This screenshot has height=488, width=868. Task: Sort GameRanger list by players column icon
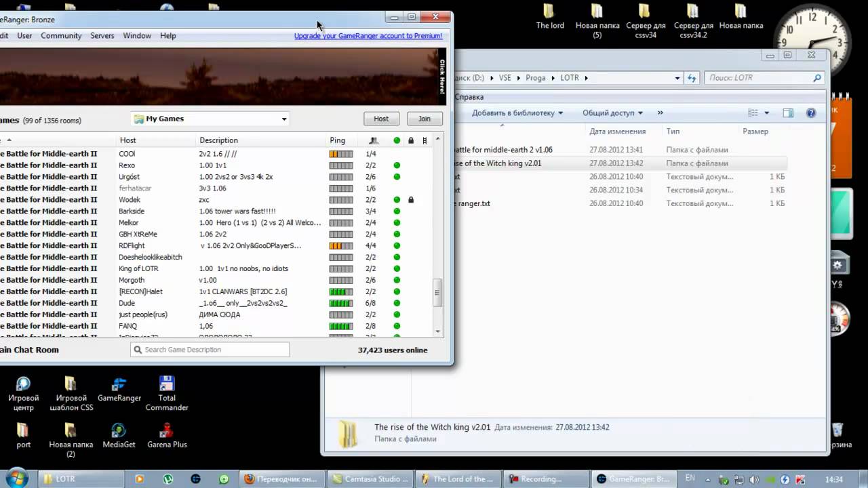374,140
